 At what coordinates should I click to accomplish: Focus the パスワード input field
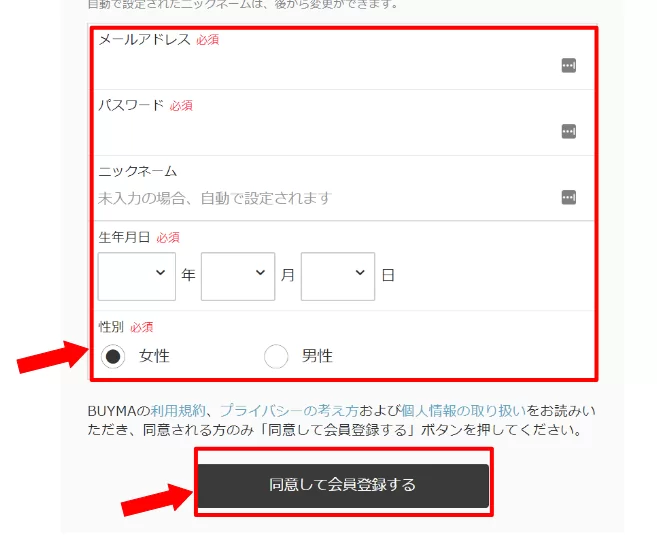click(327, 132)
